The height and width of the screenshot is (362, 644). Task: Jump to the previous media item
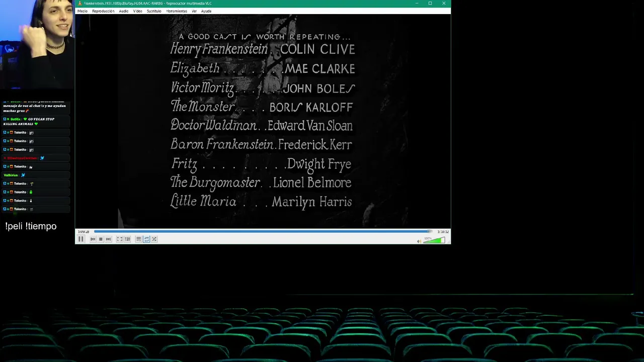(x=93, y=239)
